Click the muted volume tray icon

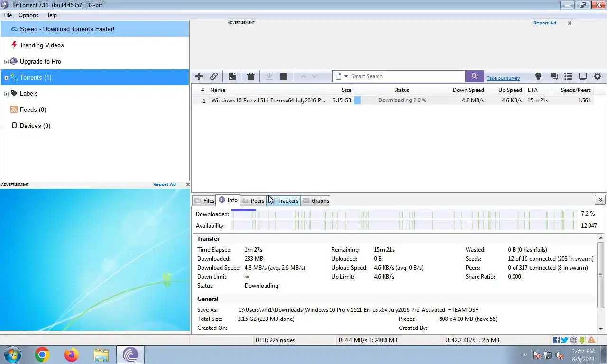[x=559, y=355]
